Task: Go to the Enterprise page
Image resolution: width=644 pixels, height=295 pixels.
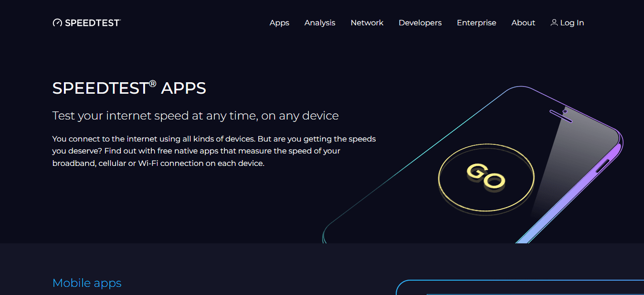Action: pyautogui.click(x=476, y=22)
